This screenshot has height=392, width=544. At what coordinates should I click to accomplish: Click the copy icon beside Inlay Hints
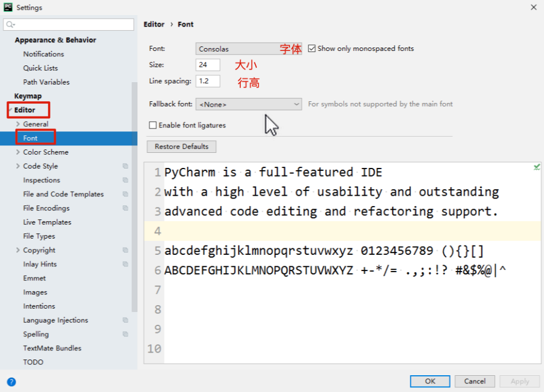125,264
